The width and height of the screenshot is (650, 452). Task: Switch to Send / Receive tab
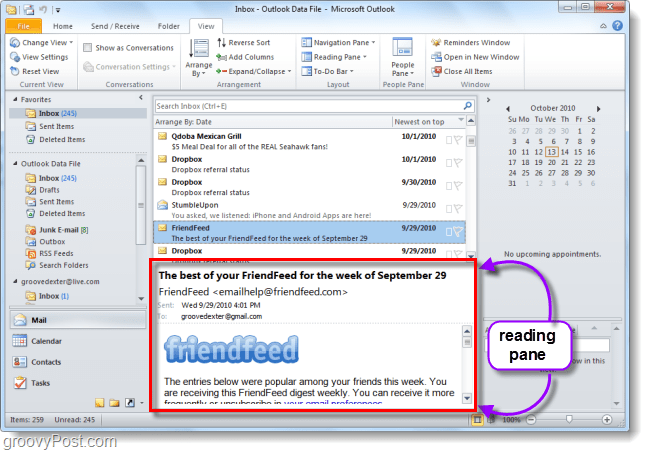click(x=115, y=26)
